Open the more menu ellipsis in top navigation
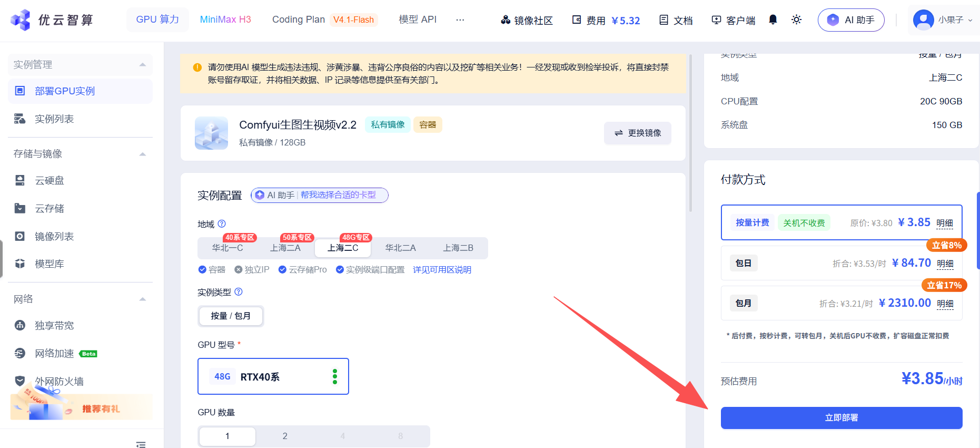The image size is (980, 448). pyautogui.click(x=460, y=20)
